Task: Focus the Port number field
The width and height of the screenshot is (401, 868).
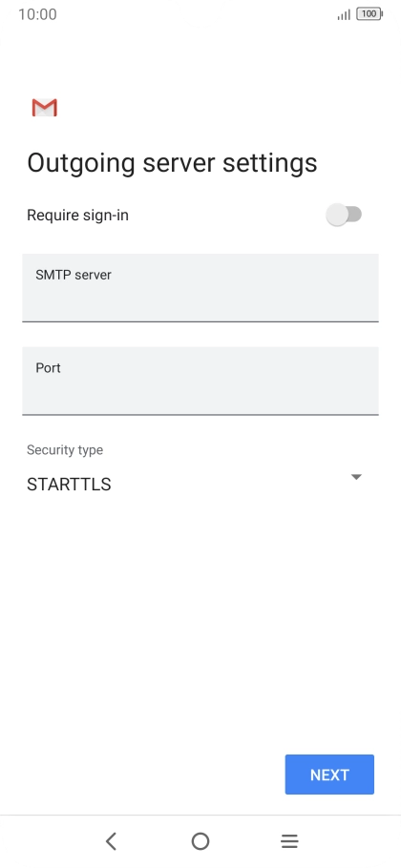Action: tap(200, 381)
